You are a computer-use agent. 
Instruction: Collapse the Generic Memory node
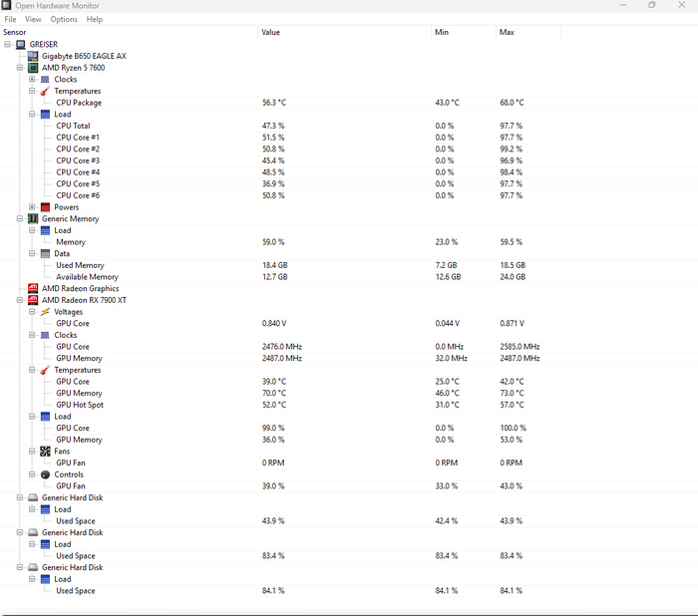(x=20, y=218)
